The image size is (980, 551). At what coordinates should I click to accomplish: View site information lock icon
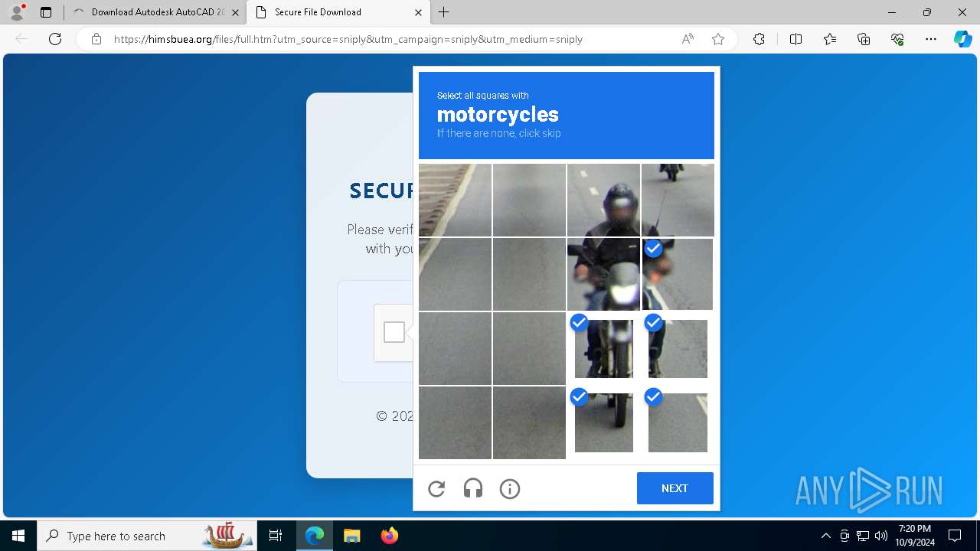(96, 39)
